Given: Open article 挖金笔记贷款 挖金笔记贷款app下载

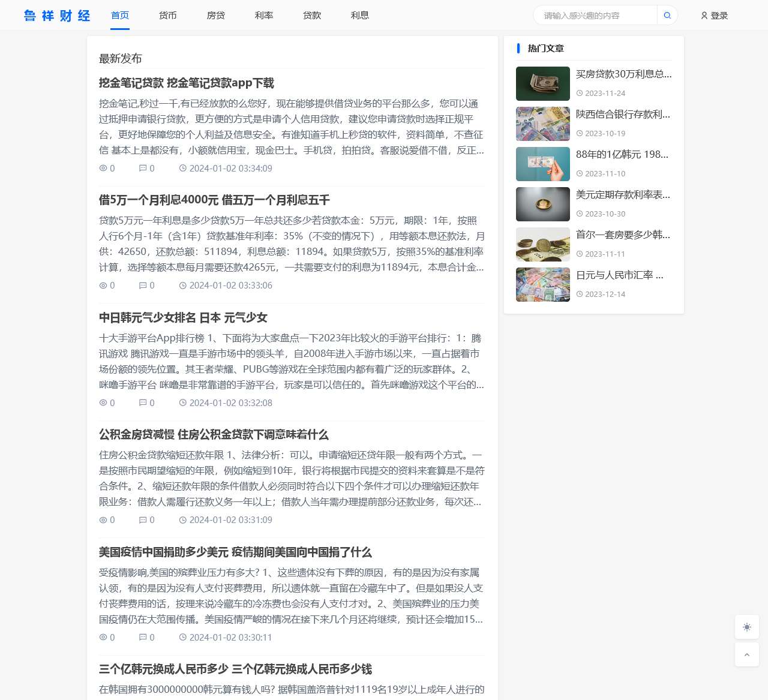Looking at the screenshot, I should coord(187,83).
